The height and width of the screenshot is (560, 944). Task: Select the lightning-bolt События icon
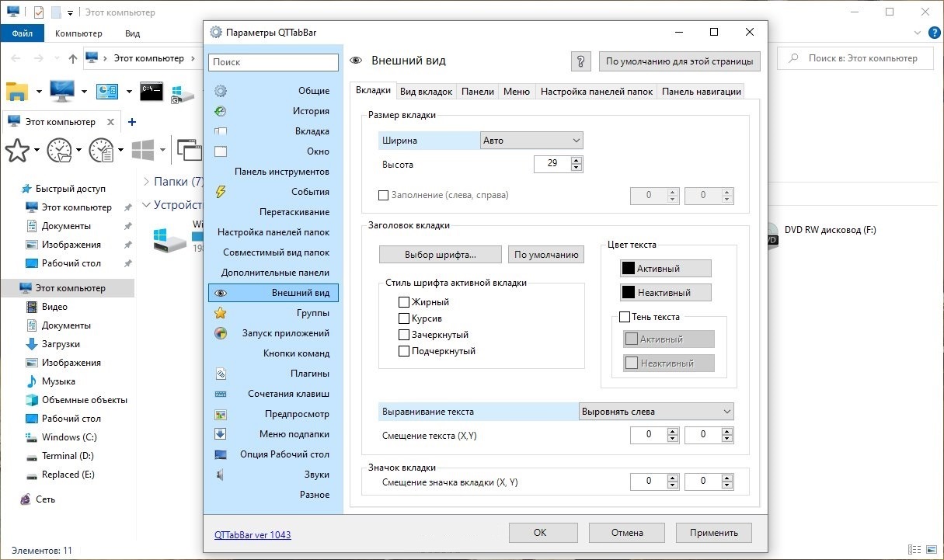pyautogui.click(x=221, y=192)
